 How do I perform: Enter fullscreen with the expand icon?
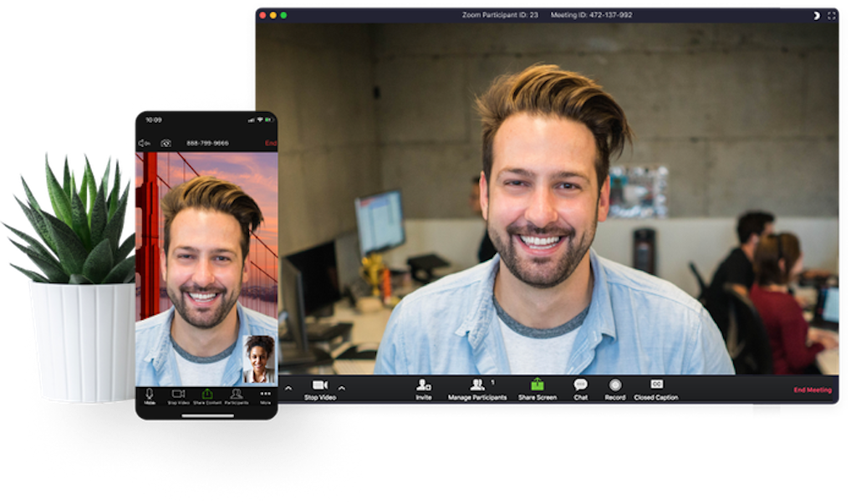[x=832, y=14]
